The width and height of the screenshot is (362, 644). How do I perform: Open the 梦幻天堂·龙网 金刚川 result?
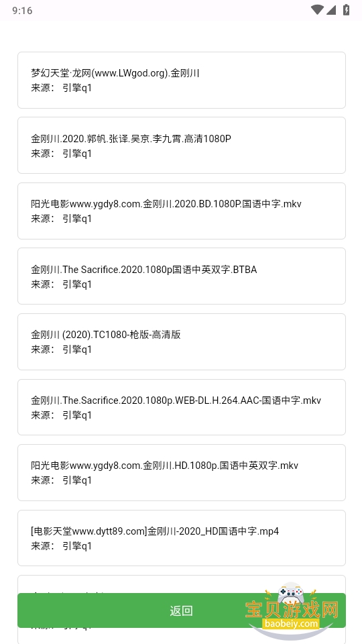click(x=182, y=80)
